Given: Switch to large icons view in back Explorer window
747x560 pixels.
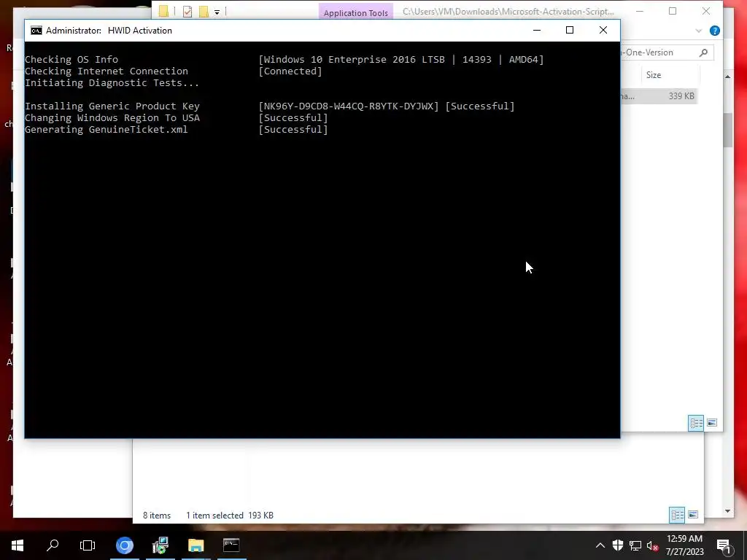Looking at the screenshot, I should tap(693, 515).
